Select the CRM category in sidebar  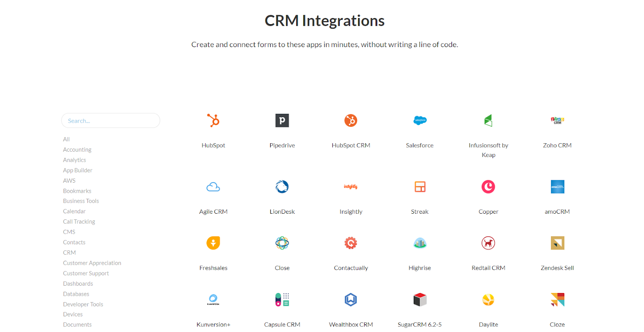pyautogui.click(x=70, y=253)
